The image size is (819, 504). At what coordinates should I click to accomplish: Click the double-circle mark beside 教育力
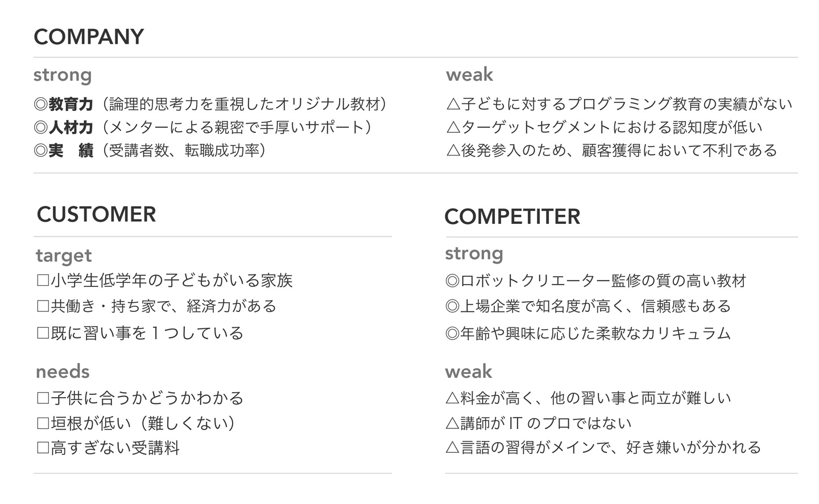point(40,105)
